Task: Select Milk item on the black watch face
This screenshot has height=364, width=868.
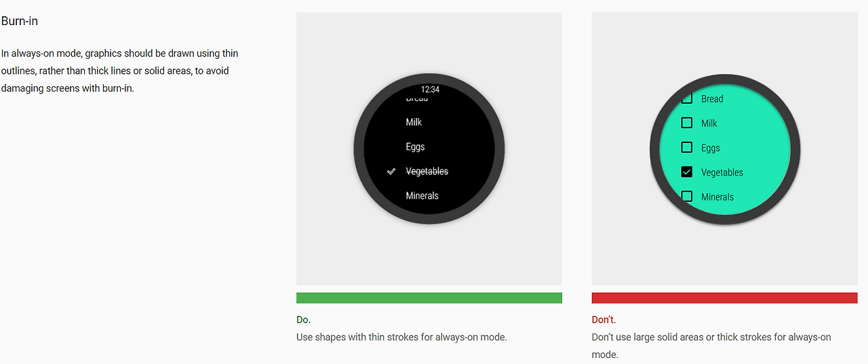Action: 414,122
